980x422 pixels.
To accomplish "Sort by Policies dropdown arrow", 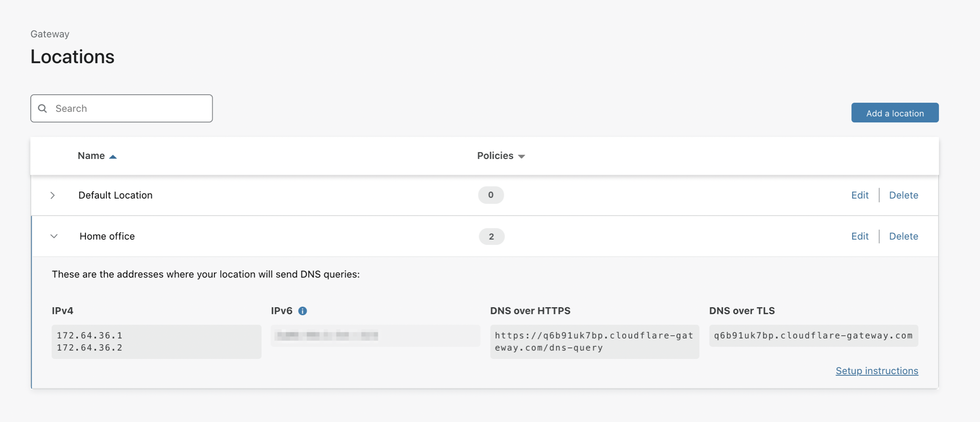I will pyautogui.click(x=521, y=156).
